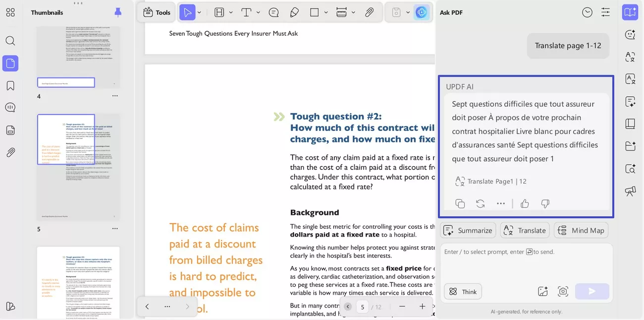Copy the AI translation response
This screenshot has height=320, width=644.
point(460,203)
